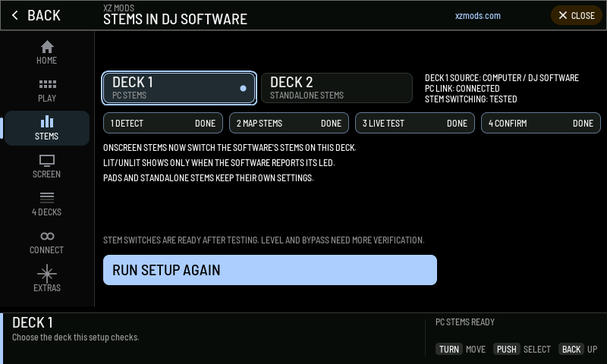
Task: Open step 3 Live Test
Action: point(414,123)
